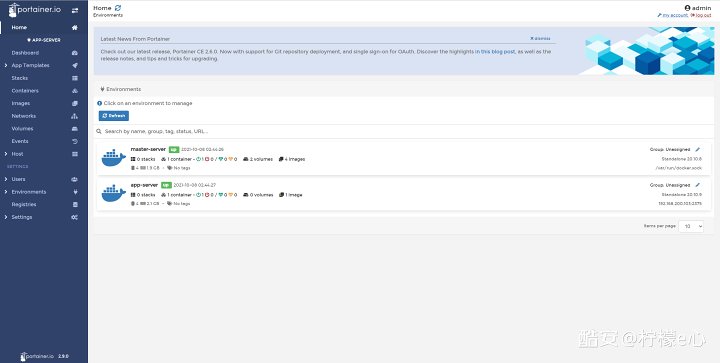Focus the environment search field
720x363 pixels.
click(404, 131)
